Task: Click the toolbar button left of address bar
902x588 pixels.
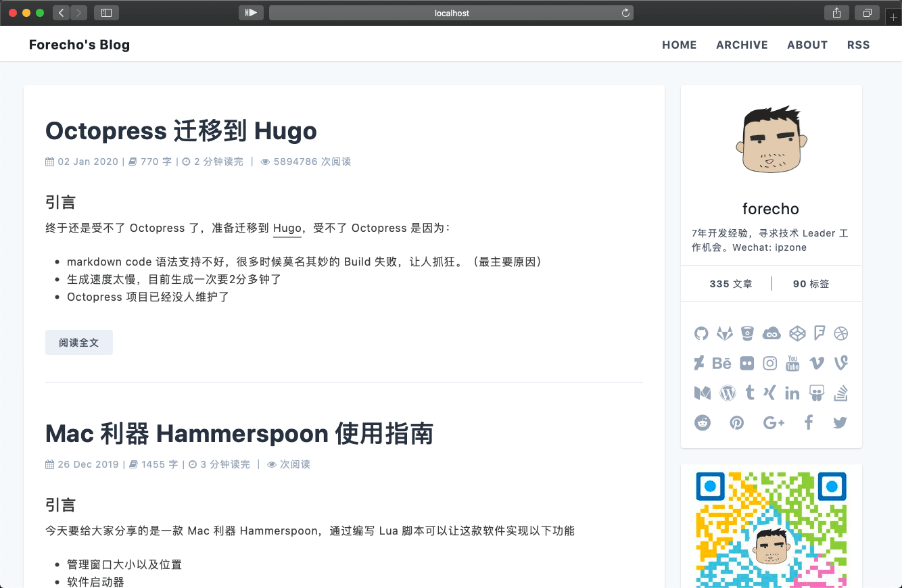Action: (251, 12)
